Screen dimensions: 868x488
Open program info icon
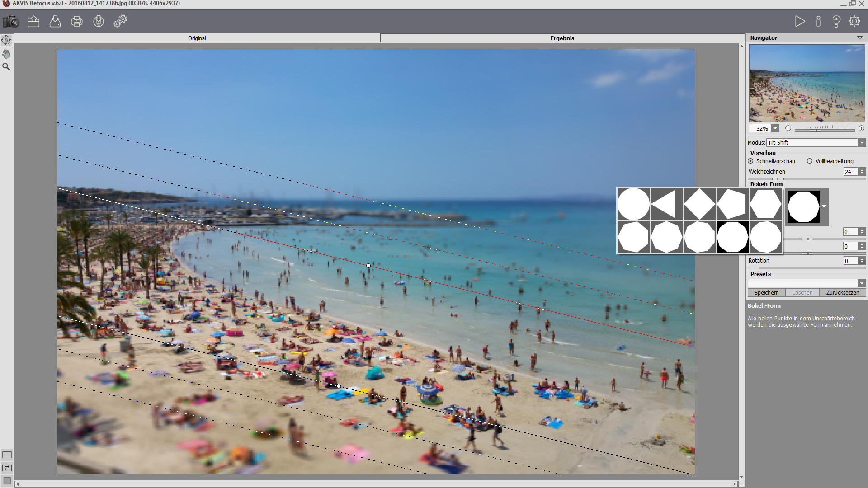(818, 21)
